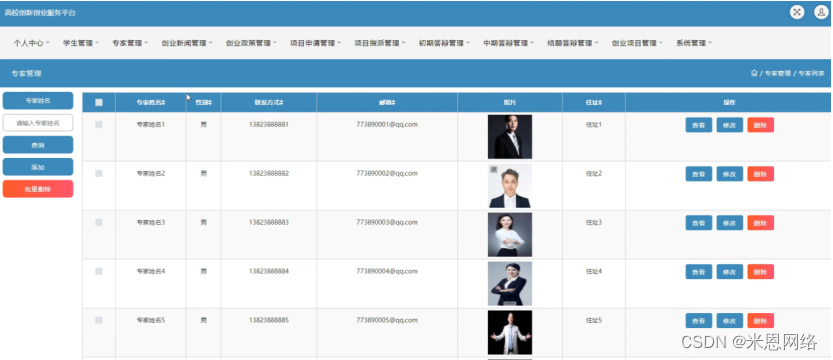
Task: Open the photo thumbnail of 专家姓名2
Action: pyautogui.click(x=509, y=185)
